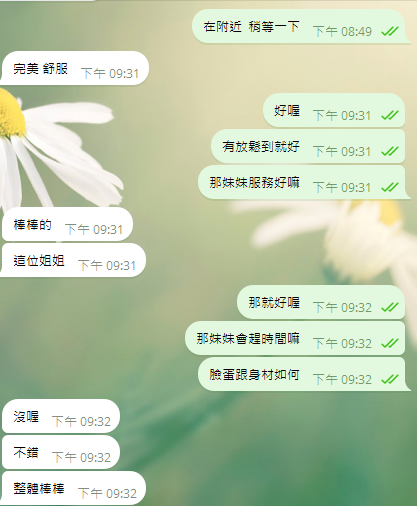Click the 有放鬆到就好 outgoing message text
Screen dimensions: 417x506
[261, 146]
